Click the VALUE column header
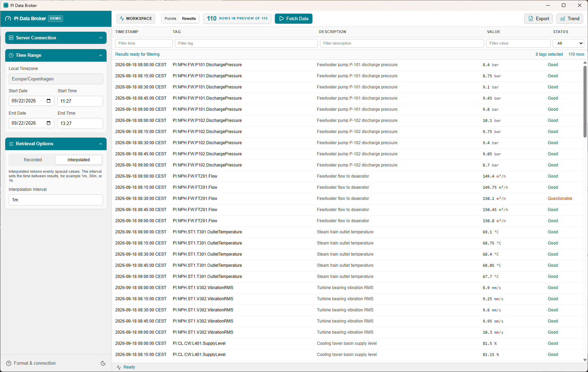 point(493,32)
